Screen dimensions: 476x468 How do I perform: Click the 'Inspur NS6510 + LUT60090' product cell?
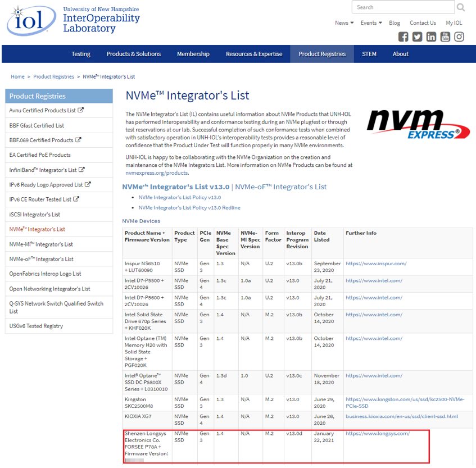(147, 267)
